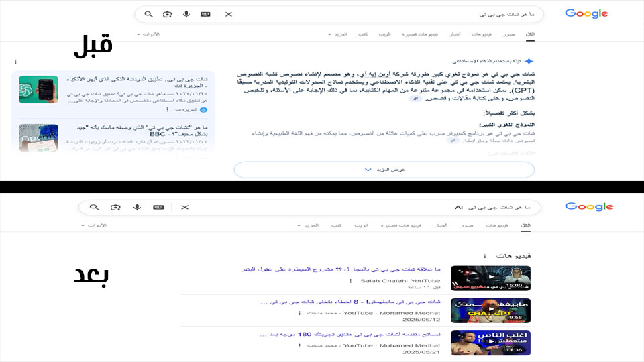The width and height of the screenshot is (644, 362).
Task: Switch to كتب tab on the bottom page
Action: pos(336,225)
